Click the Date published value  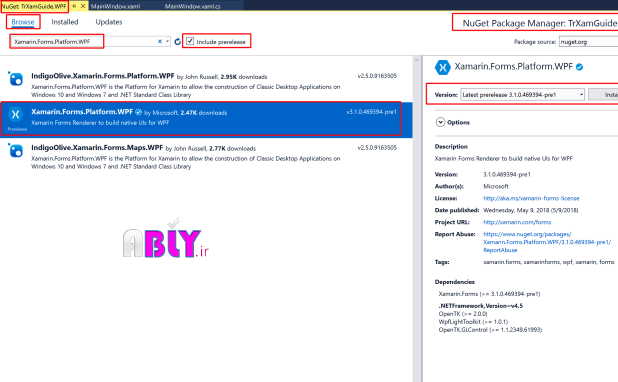tap(531, 211)
